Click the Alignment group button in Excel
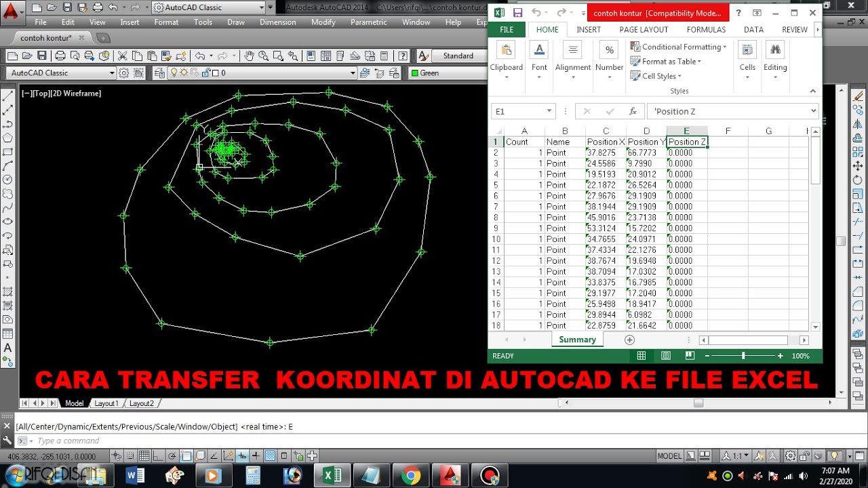The height and width of the screenshot is (488, 868). [x=573, y=60]
